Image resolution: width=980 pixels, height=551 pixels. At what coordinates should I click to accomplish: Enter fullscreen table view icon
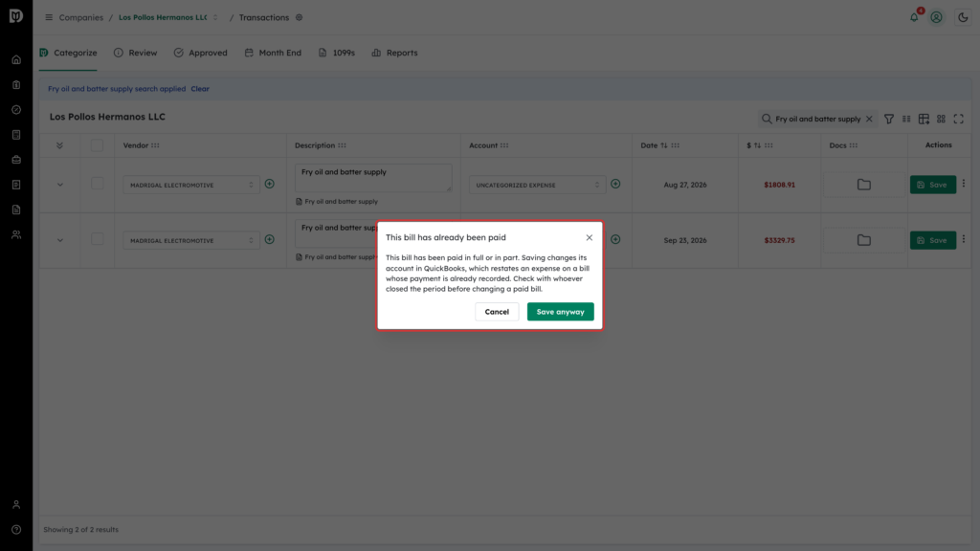click(x=958, y=119)
